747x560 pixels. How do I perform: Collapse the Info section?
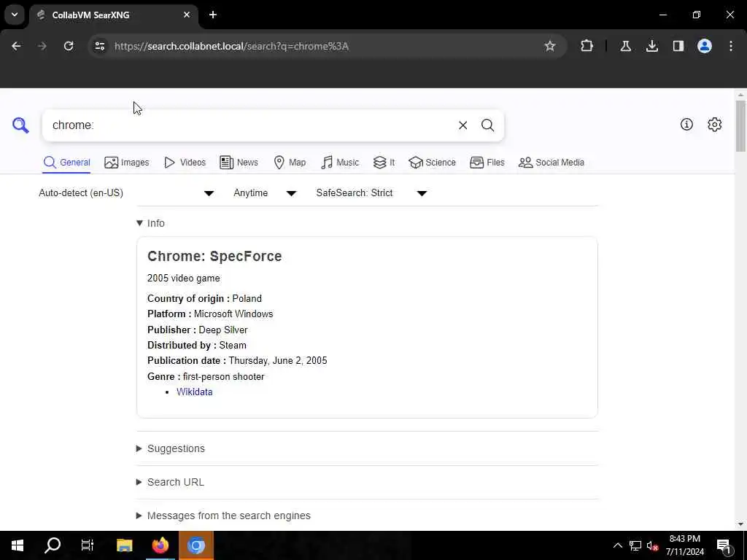pos(150,223)
